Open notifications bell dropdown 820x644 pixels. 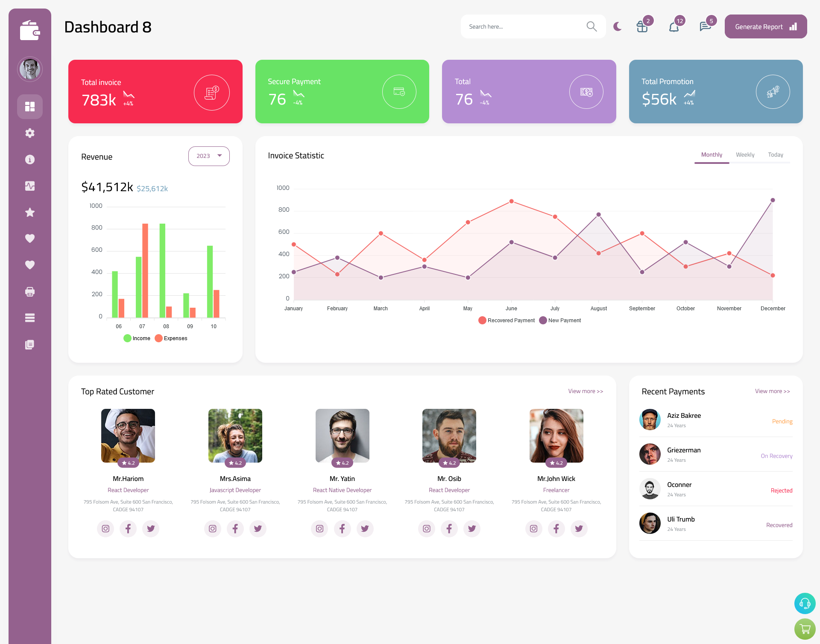click(x=674, y=26)
